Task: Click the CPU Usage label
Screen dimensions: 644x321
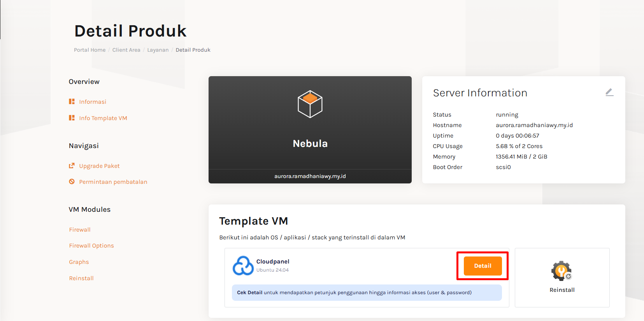Action: (447, 146)
